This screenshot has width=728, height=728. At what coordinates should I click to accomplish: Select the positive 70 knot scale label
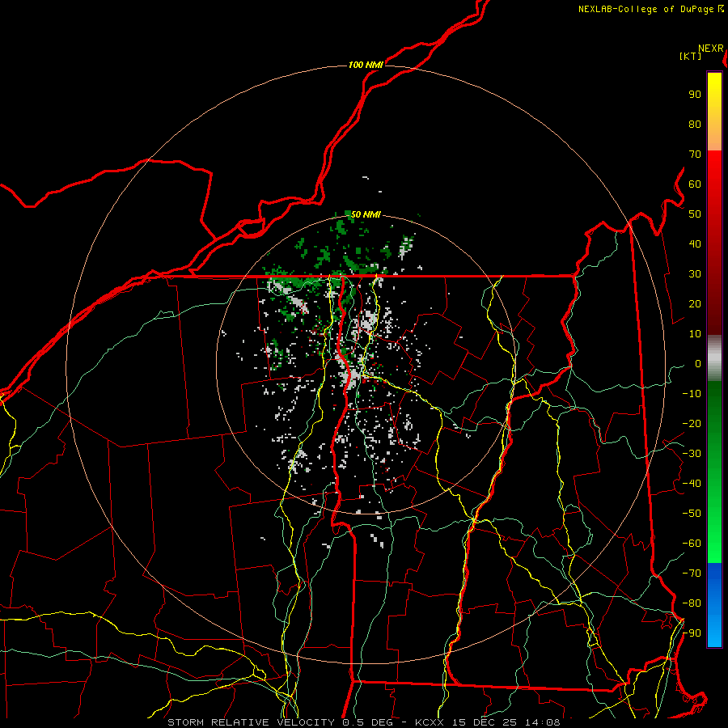(695, 154)
